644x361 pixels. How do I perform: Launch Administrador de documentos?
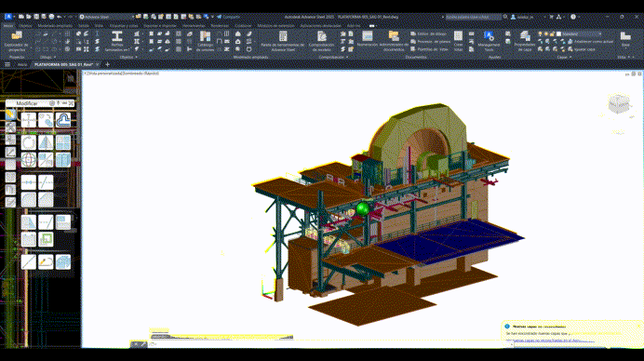click(394, 41)
